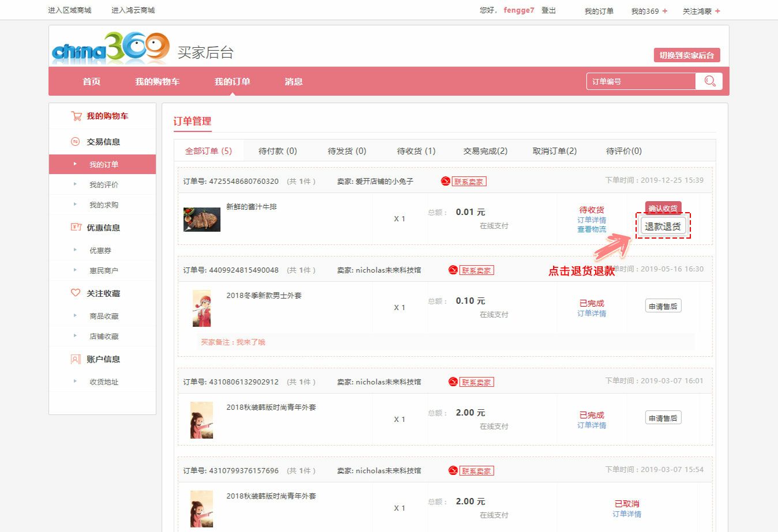This screenshot has width=778, height=532.
Task: Click the china369 logo
Action: point(110,48)
